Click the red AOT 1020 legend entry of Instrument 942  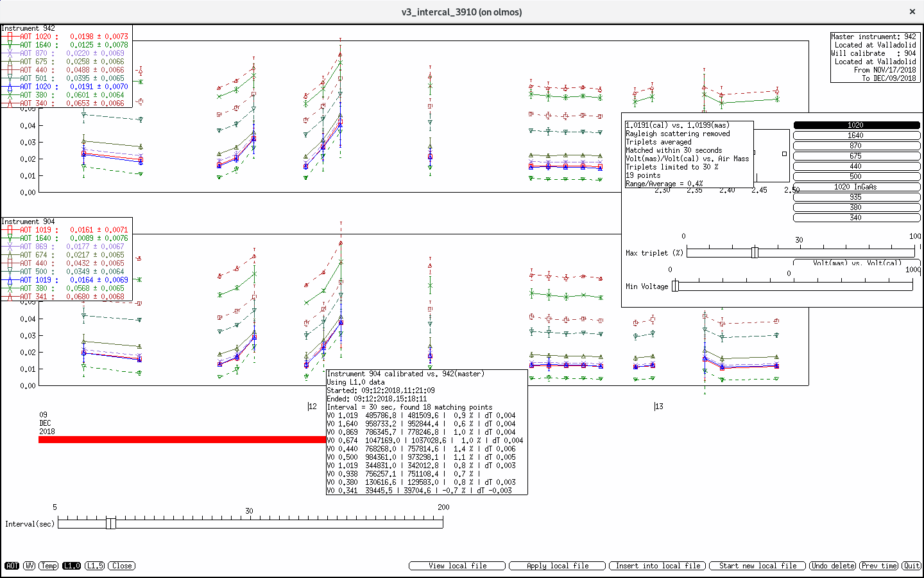coord(65,37)
